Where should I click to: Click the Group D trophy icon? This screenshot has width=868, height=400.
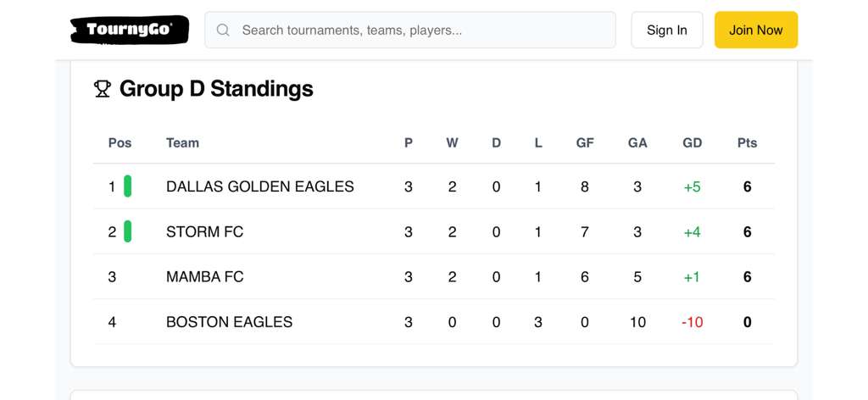coord(103,89)
